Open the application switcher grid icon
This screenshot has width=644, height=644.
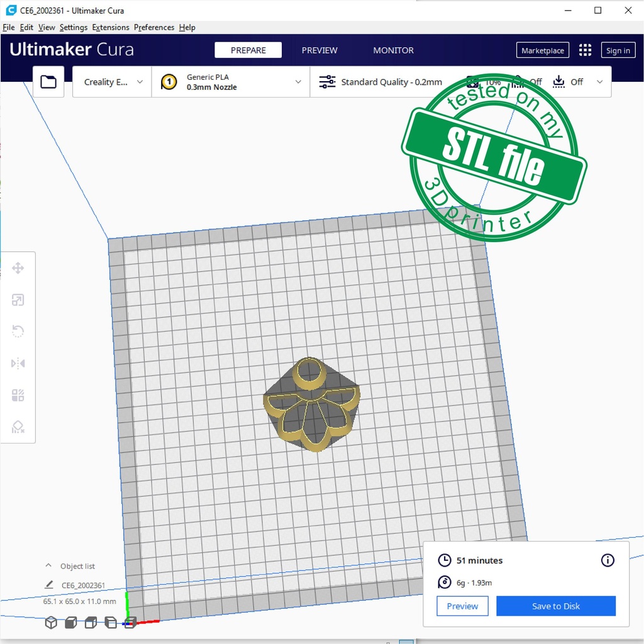[585, 50]
